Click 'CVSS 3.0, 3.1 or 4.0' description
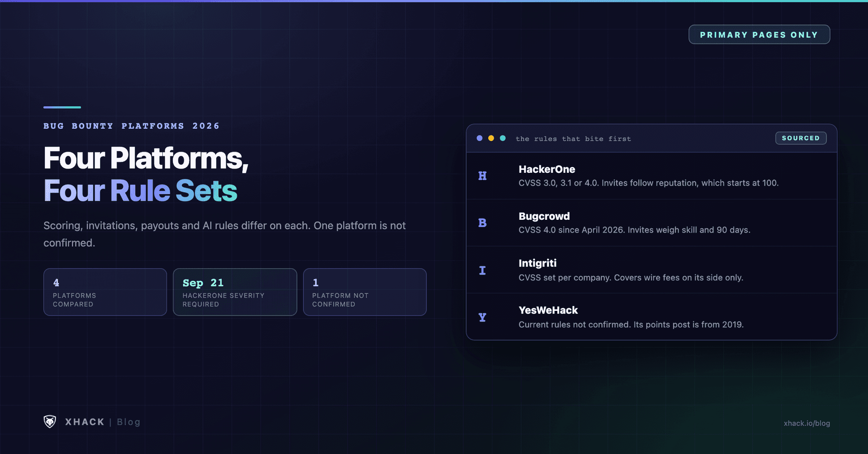This screenshot has width=868, height=454. (x=648, y=183)
